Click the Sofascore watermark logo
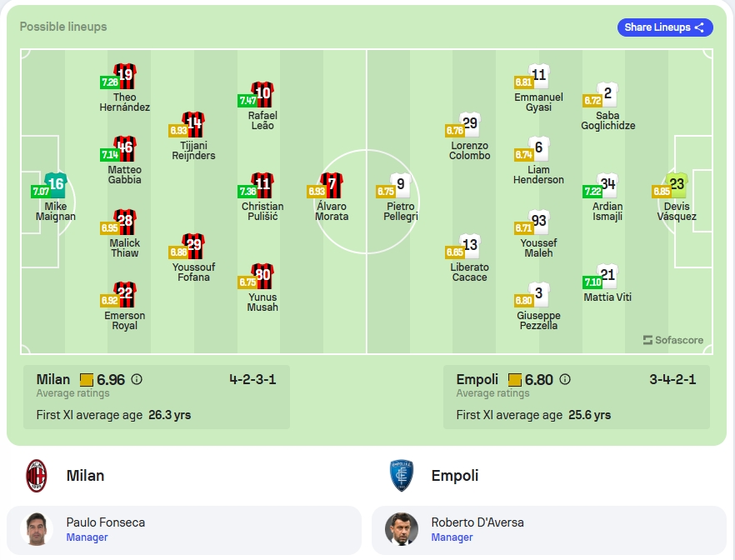Screen dimensions: 735x560 pyautogui.click(x=673, y=340)
